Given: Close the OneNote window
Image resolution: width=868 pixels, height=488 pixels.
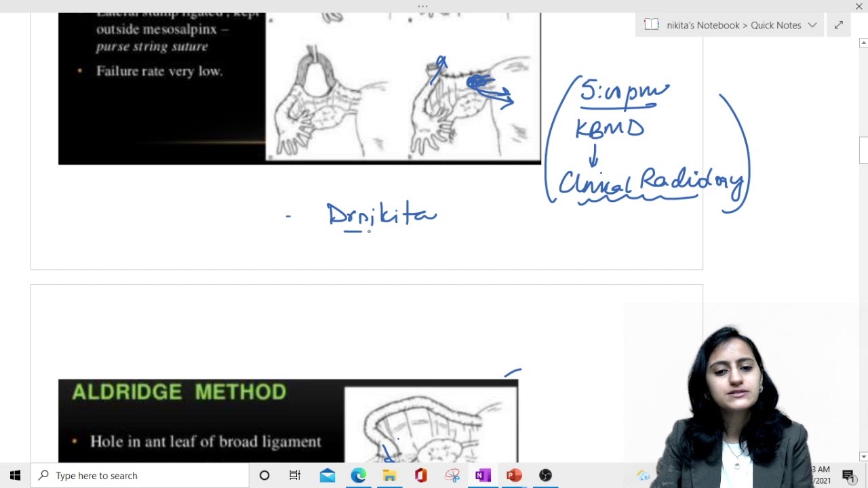Looking at the screenshot, I should pyautogui.click(x=859, y=6).
